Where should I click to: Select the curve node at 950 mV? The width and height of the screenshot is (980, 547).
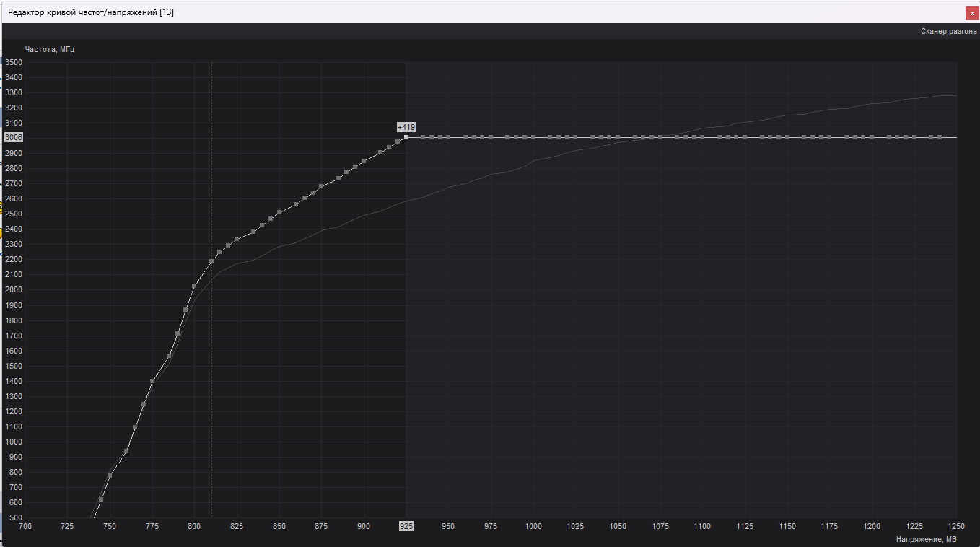448,136
